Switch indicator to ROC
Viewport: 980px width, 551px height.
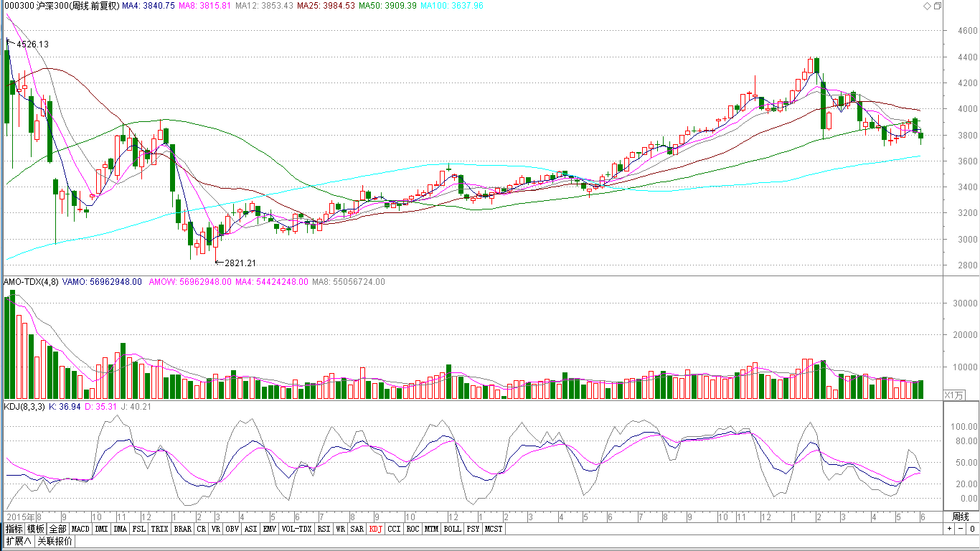tap(413, 529)
